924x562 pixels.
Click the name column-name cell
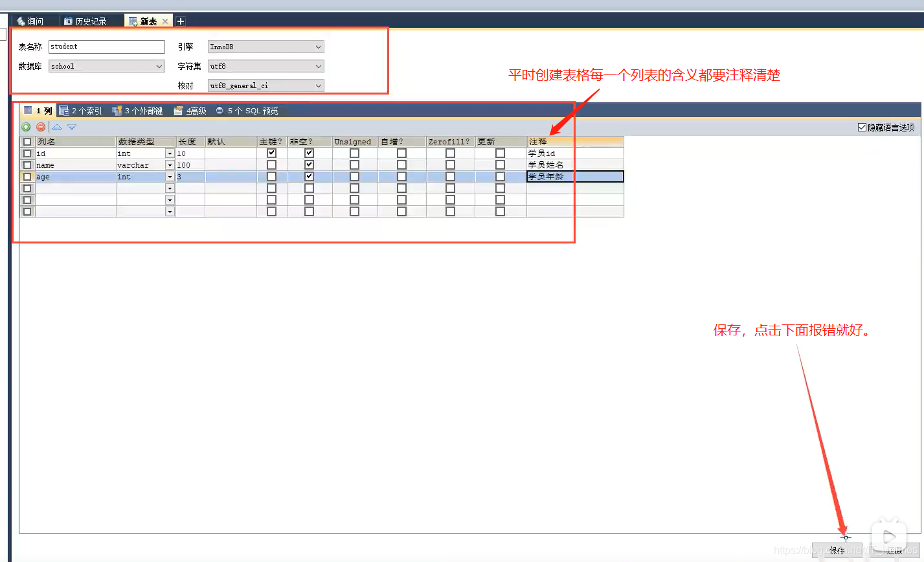point(76,165)
